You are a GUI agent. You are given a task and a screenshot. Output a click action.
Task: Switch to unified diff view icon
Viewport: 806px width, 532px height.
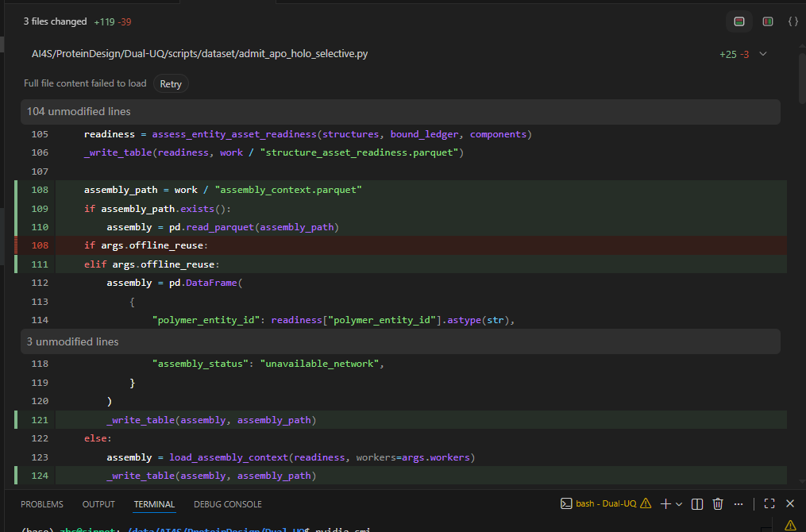pyautogui.click(x=739, y=21)
